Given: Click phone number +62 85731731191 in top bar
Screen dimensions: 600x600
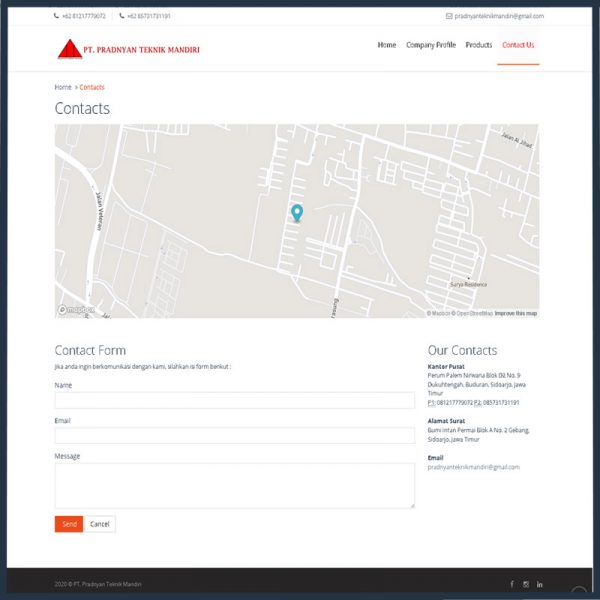Looking at the screenshot, I should point(149,16).
